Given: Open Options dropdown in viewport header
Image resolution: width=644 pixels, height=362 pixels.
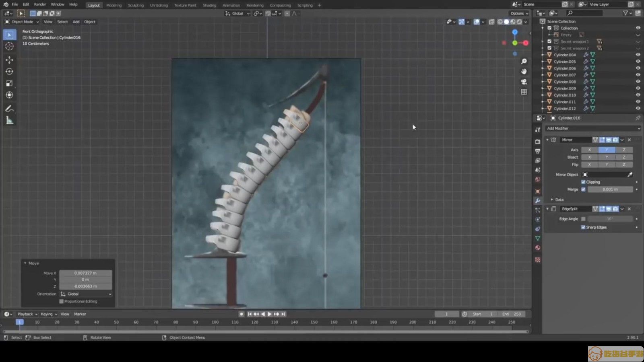Looking at the screenshot, I should (x=520, y=13).
